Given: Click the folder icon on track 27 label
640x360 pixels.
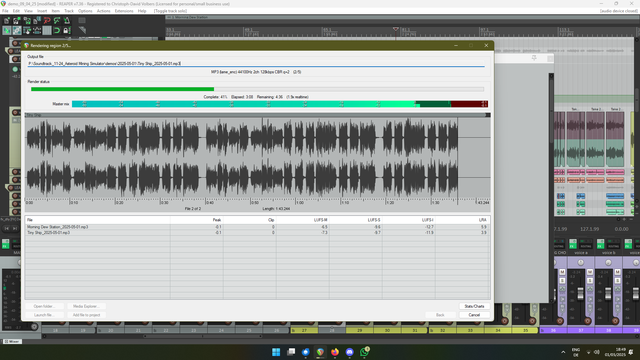Looking at the screenshot, I should click(293, 330).
